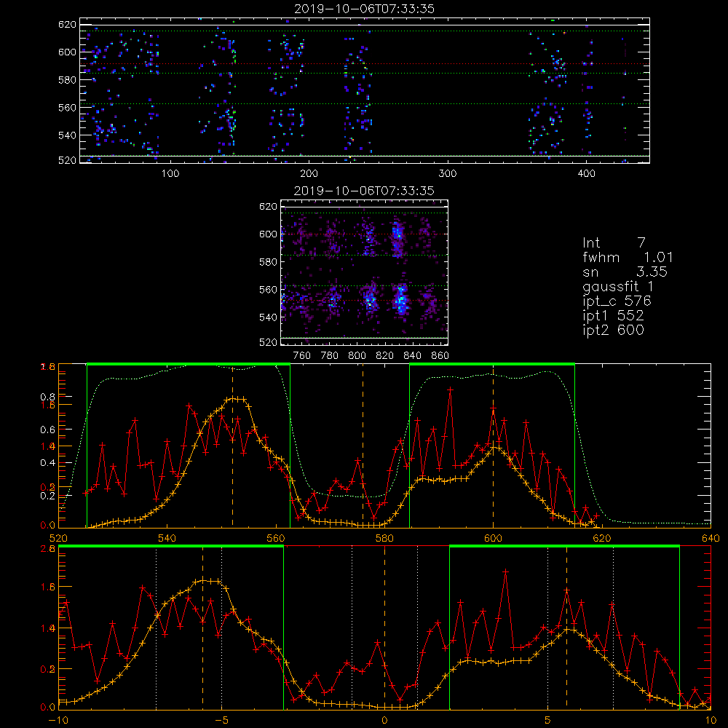Click x-axis label 300 on top image
The height and width of the screenshot is (728, 728).
[448, 174]
